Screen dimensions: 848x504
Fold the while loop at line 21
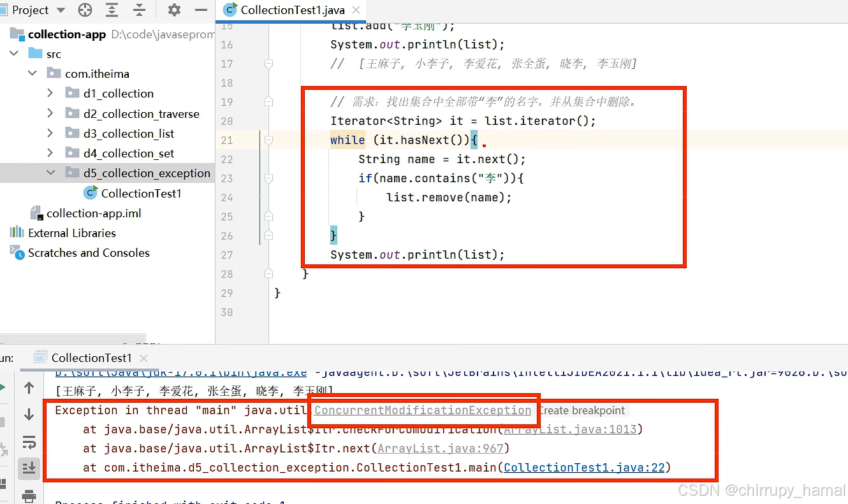coord(268,140)
